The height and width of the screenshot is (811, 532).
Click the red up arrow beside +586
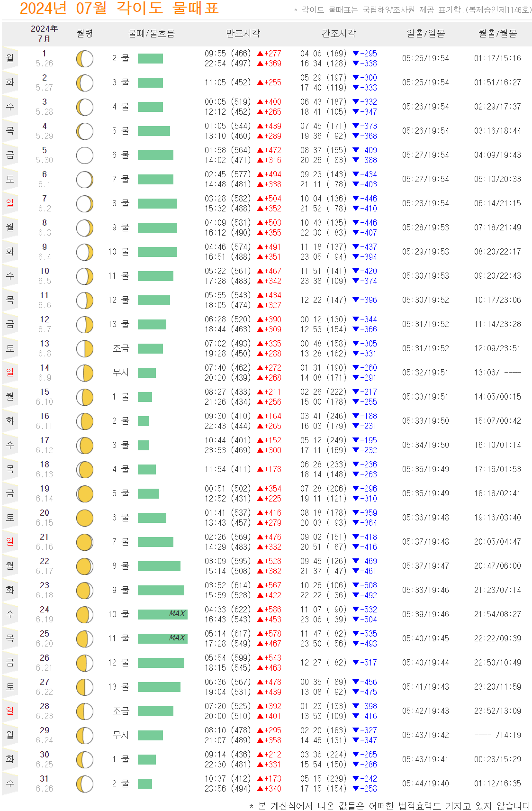click(260, 610)
